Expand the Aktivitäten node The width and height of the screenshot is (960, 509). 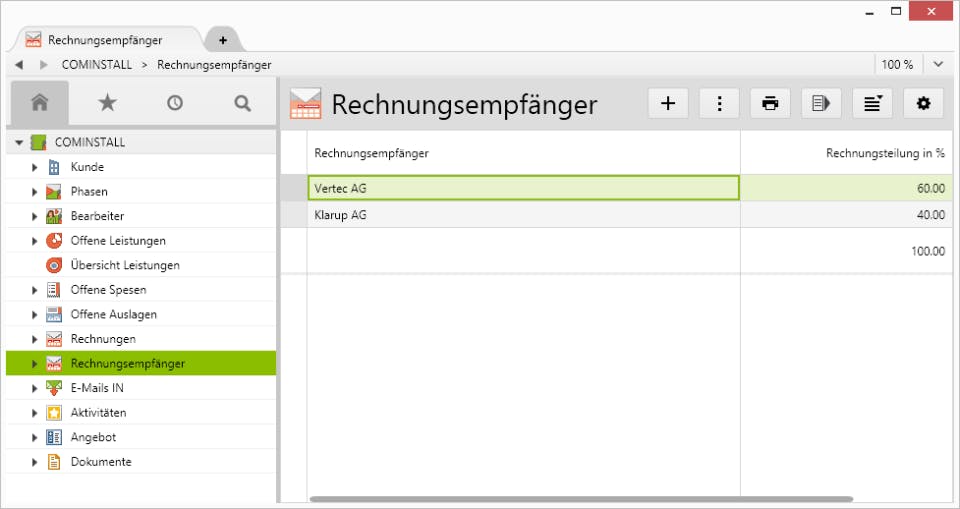click(35, 413)
